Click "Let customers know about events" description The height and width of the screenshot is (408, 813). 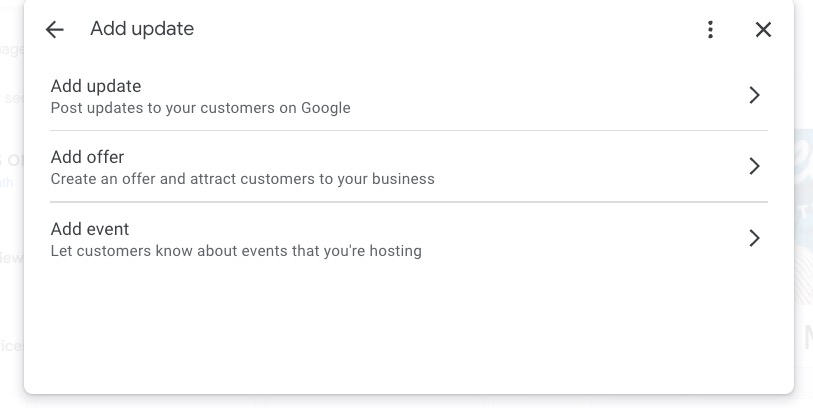(236, 251)
